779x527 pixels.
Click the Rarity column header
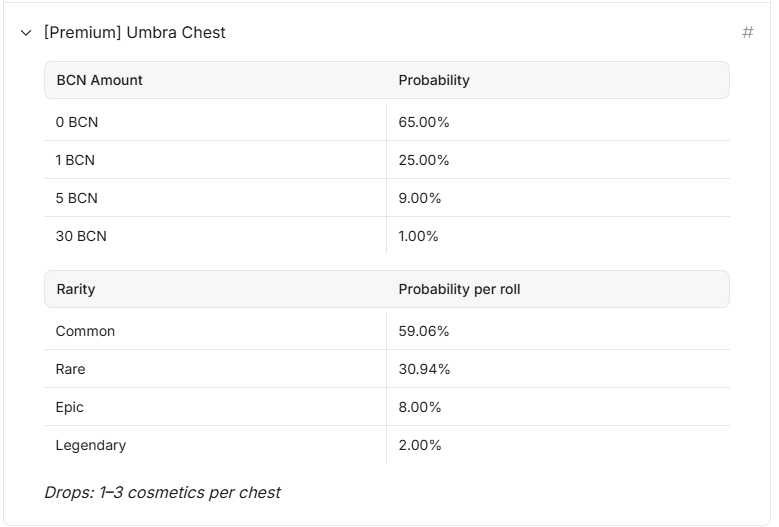[76, 289]
